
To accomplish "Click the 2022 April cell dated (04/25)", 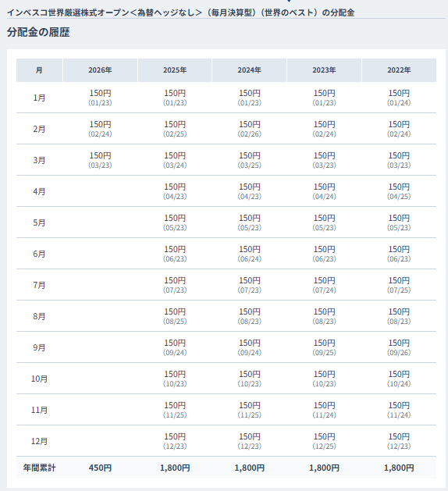I will click(399, 191).
